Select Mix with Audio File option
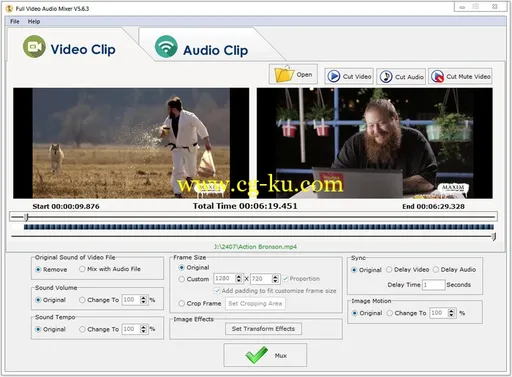The height and width of the screenshot is (377, 512). 82,269
